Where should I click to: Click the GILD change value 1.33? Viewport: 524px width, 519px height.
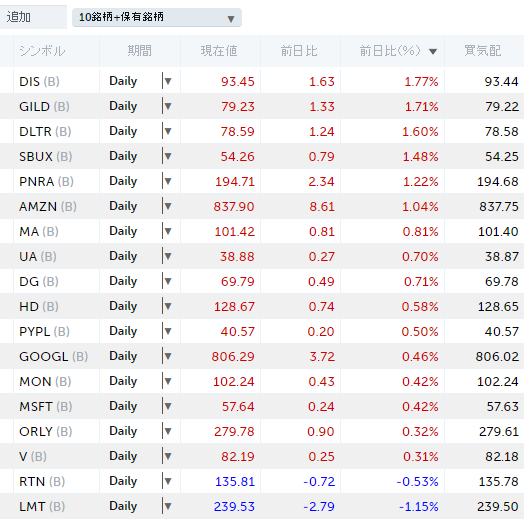click(x=322, y=107)
